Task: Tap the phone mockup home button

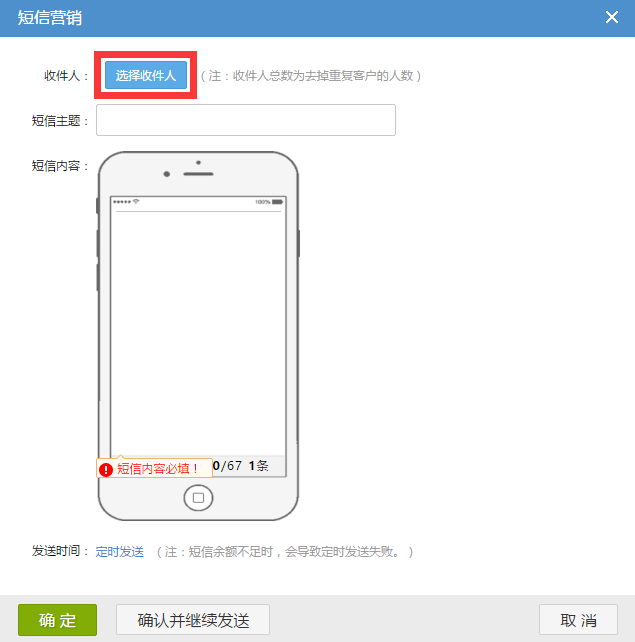Action: click(x=198, y=498)
